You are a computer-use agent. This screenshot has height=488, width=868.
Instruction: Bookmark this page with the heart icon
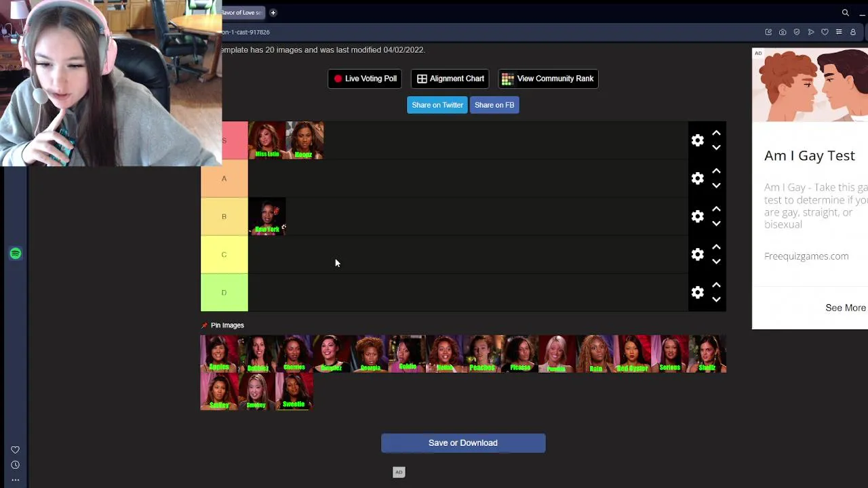825,32
